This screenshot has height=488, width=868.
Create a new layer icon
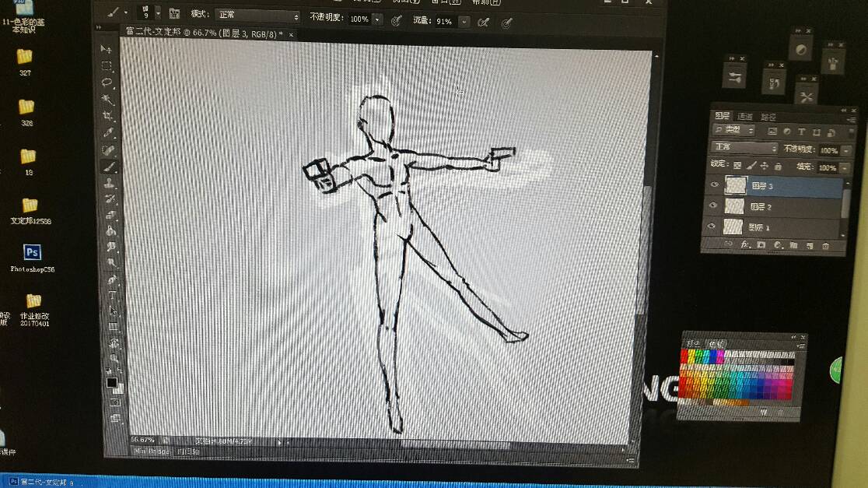pos(810,246)
